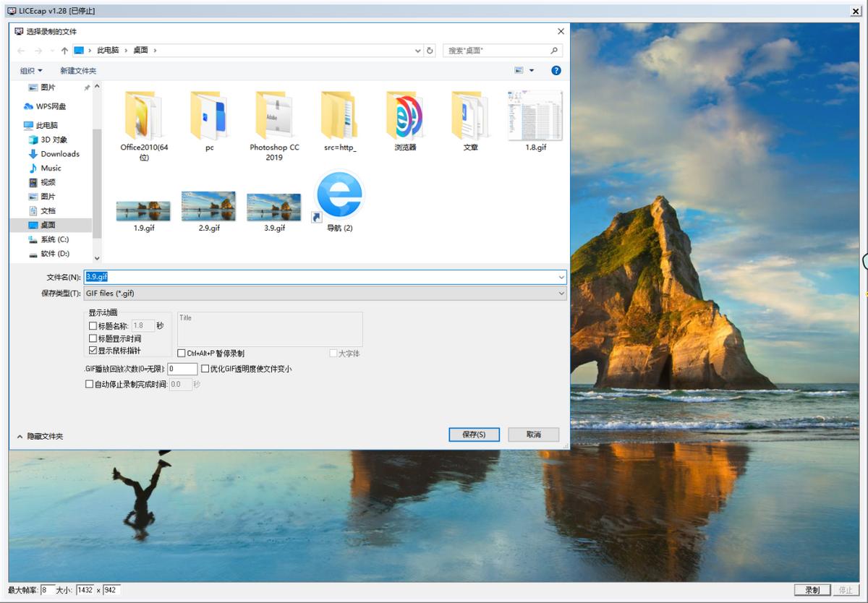Click LICEcap height size field 942
The image size is (868, 603).
(111, 590)
